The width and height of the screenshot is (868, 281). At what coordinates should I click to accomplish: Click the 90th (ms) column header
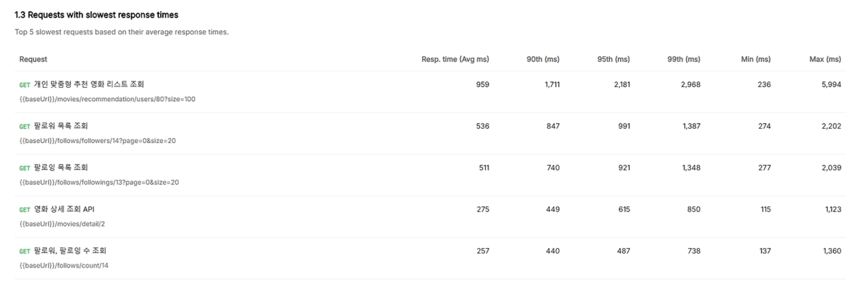(543, 59)
